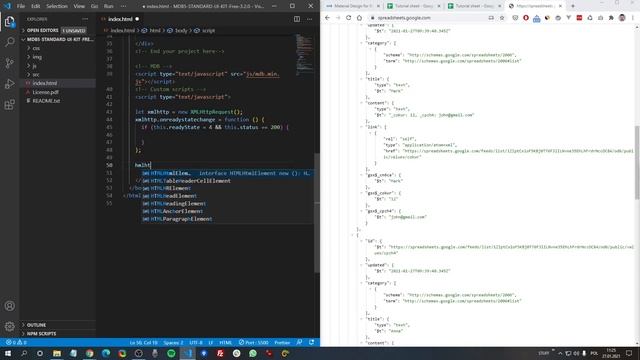
Task: Open the Chrome extensions puzzle icon
Action: [611, 18]
